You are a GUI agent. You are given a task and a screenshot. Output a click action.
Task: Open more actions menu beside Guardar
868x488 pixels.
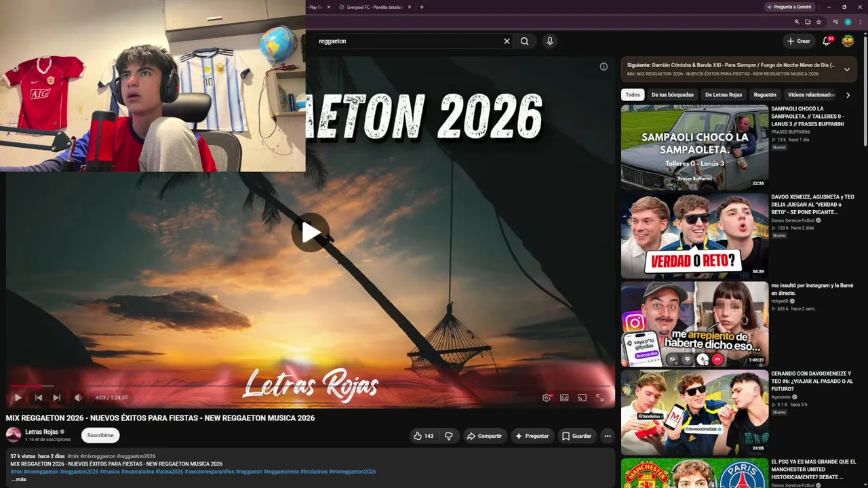608,436
